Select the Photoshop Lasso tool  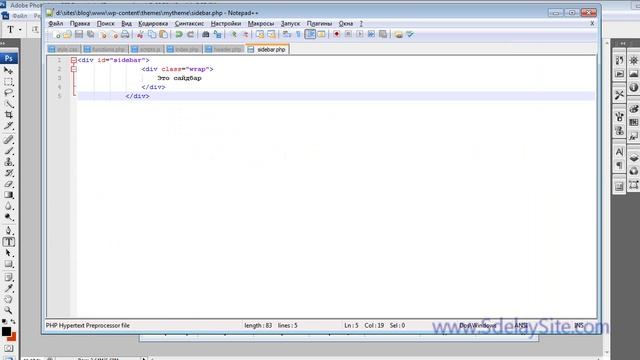(x=8, y=93)
